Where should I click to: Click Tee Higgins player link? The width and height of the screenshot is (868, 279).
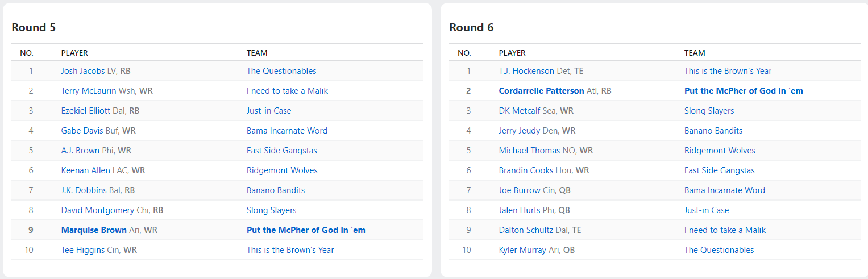(83, 250)
